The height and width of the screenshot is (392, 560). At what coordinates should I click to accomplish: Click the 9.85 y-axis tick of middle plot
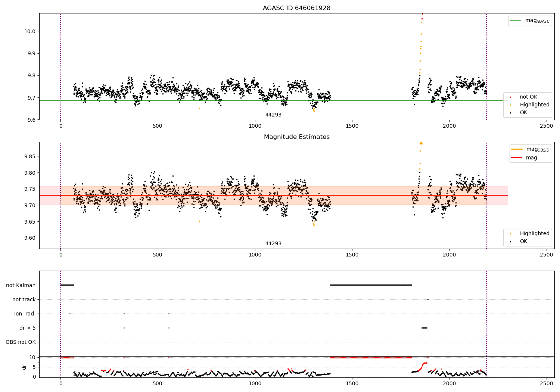click(30, 156)
